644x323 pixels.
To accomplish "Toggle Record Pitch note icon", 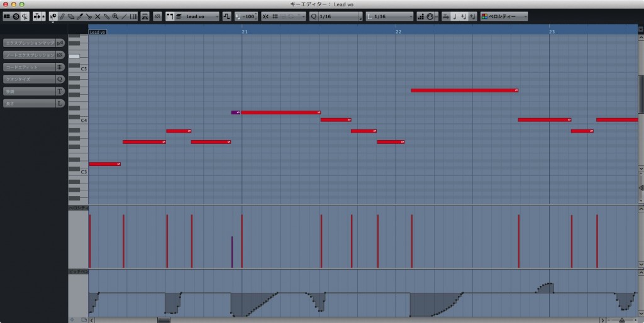I will [455, 16].
